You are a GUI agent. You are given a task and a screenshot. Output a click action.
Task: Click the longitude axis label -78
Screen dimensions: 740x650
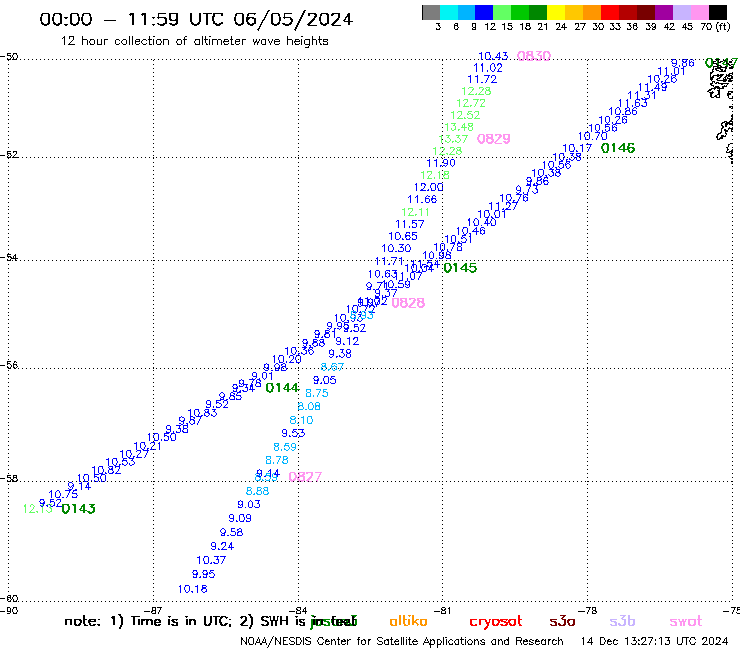[x=588, y=610]
